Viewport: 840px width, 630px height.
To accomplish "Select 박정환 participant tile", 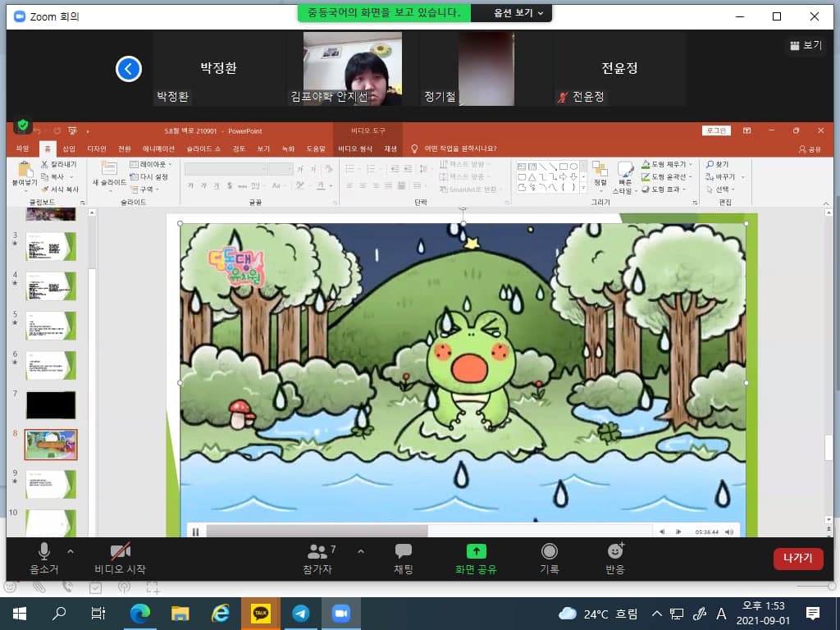I will pos(218,69).
